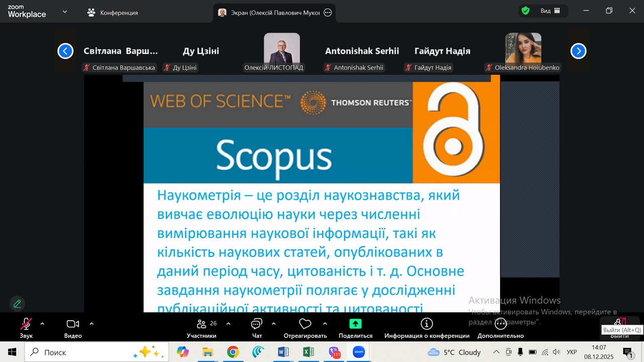Viewport: 644px width, 362px height.
Task: Open weather widget showing 5°C Cloudy
Action: click(x=454, y=352)
